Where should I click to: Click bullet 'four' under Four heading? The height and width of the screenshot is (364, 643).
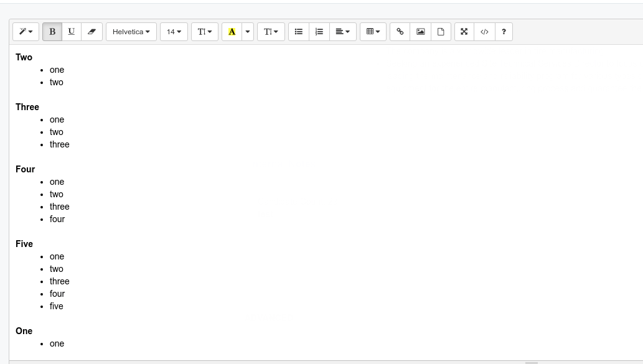[57, 219]
